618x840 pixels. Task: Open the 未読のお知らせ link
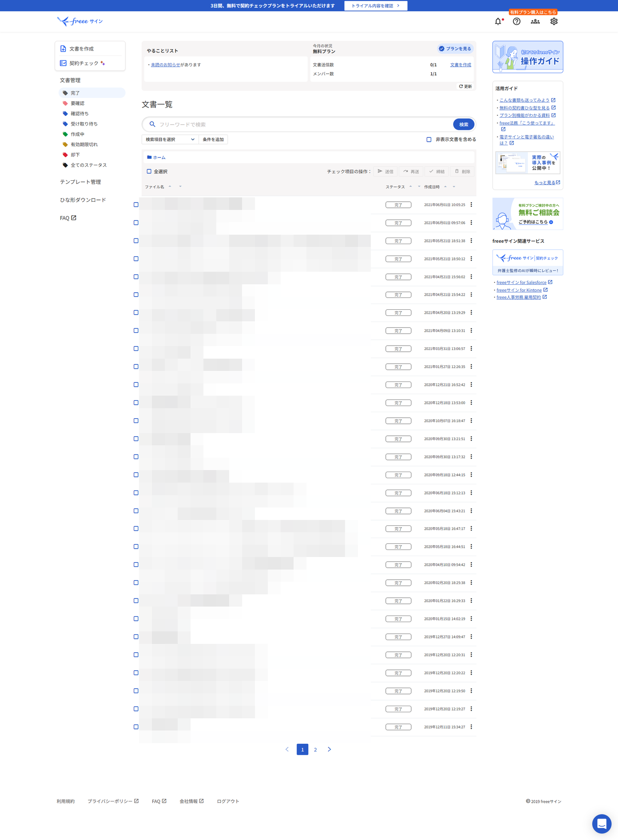pos(165,65)
